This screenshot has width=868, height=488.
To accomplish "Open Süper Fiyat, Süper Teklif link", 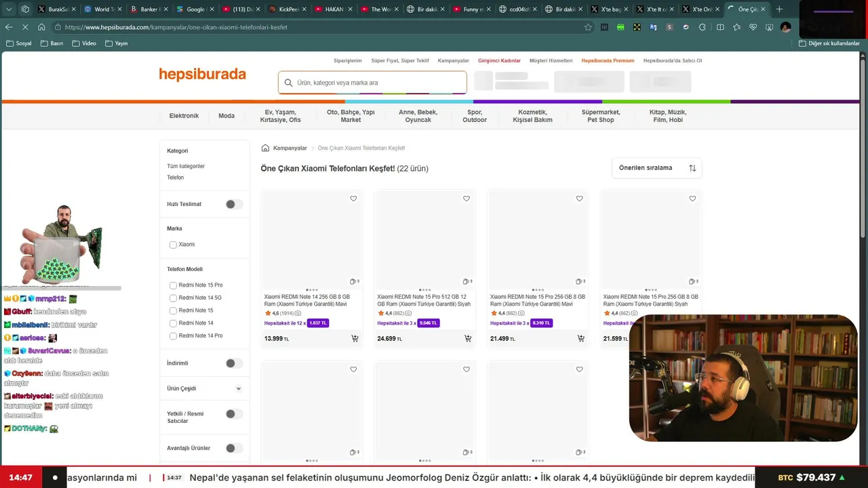I will (400, 61).
